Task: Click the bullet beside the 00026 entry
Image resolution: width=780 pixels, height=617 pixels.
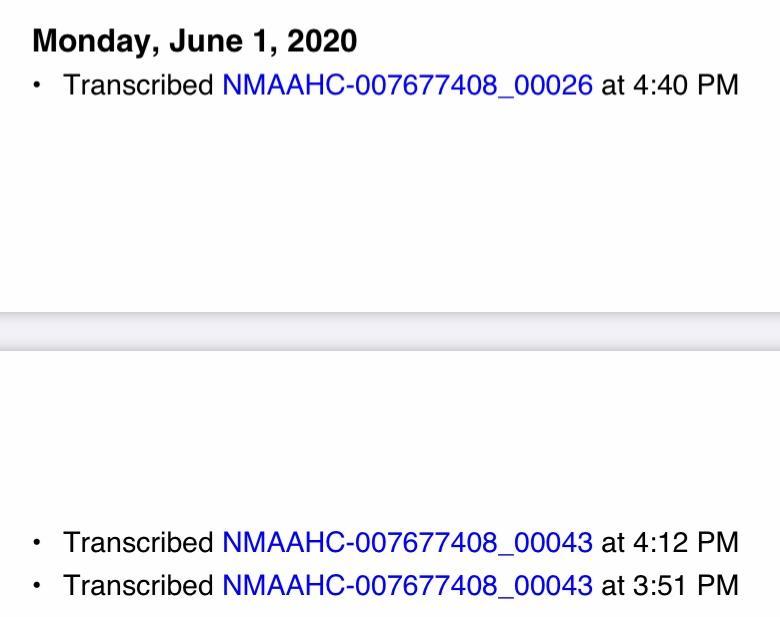Action: coord(38,85)
